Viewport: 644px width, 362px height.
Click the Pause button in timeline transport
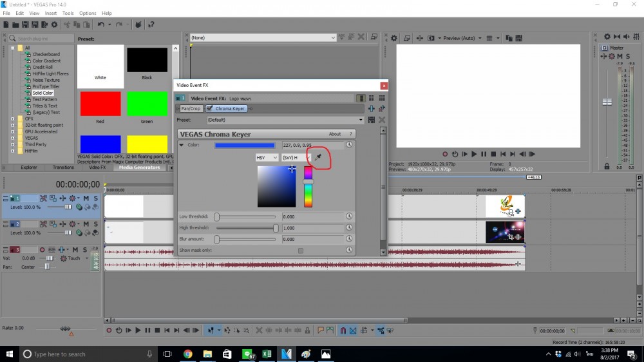147,330
